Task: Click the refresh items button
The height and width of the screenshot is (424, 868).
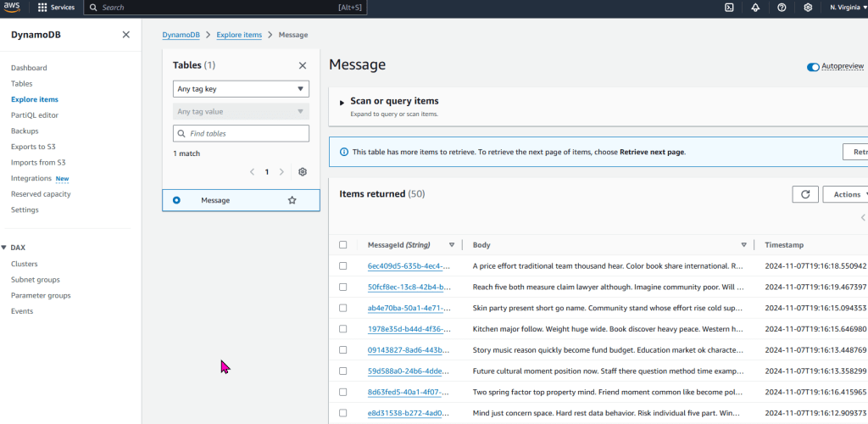Action: 805,194
